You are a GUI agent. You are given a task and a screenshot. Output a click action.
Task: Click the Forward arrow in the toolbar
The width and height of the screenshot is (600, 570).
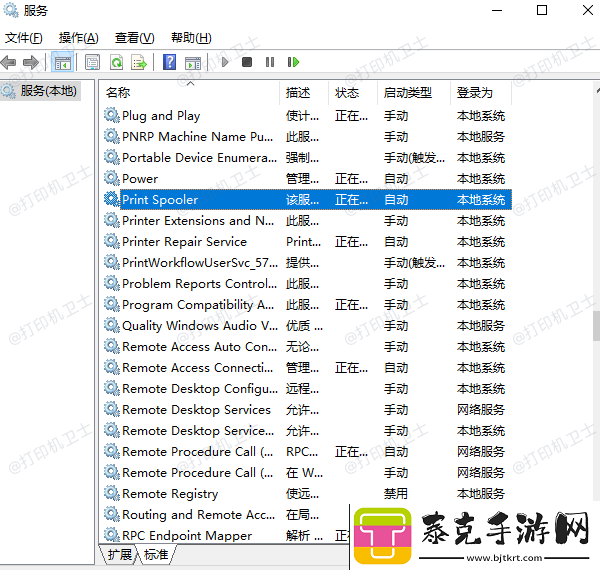tap(30, 62)
